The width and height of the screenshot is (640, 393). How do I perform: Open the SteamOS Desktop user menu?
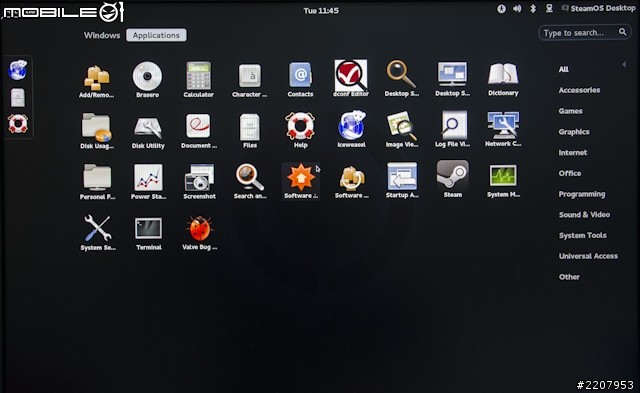[x=598, y=8]
